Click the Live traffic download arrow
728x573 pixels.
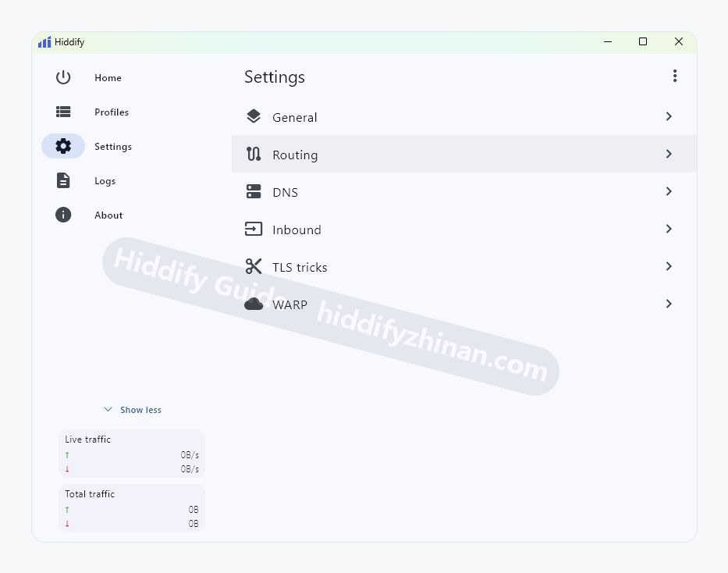coord(67,469)
